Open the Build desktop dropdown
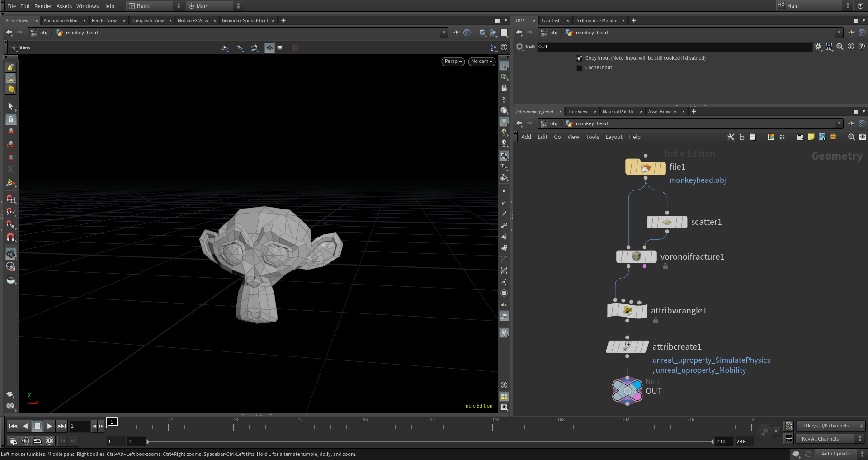This screenshot has height=460, width=868. (154, 6)
